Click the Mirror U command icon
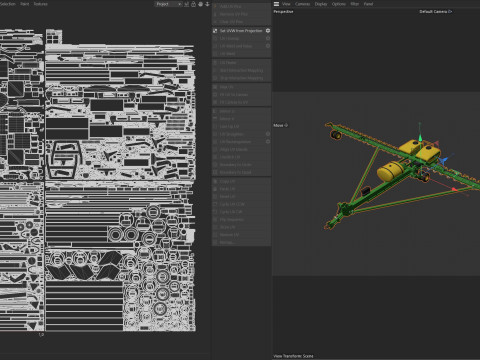 [x=215, y=111]
